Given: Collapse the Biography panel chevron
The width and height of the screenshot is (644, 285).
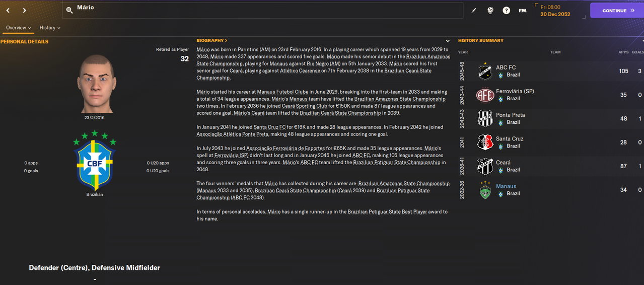Looking at the screenshot, I should (448, 41).
